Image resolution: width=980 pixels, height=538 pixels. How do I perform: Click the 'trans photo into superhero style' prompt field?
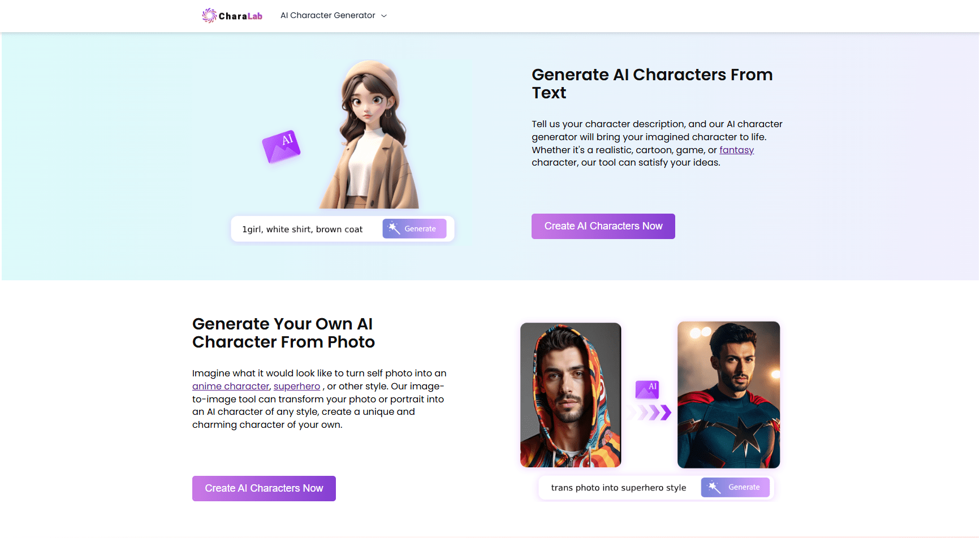pos(619,488)
